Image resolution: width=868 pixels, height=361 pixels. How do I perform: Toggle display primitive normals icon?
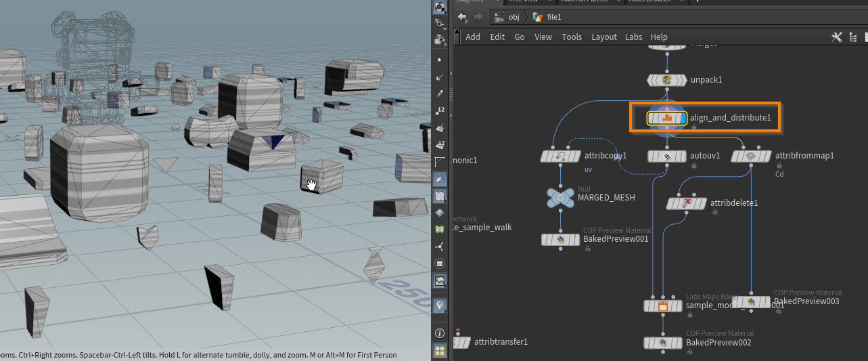tap(440, 127)
